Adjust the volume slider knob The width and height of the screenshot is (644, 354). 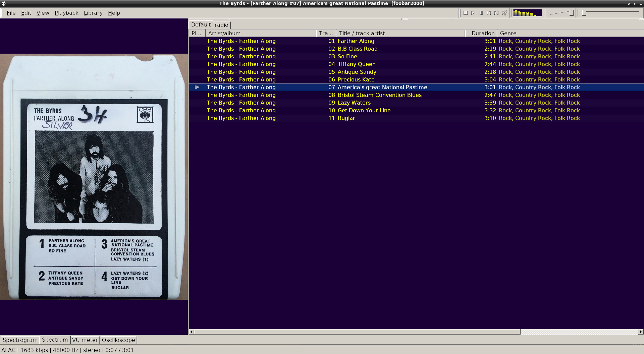pyautogui.click(x=572, y=13)
